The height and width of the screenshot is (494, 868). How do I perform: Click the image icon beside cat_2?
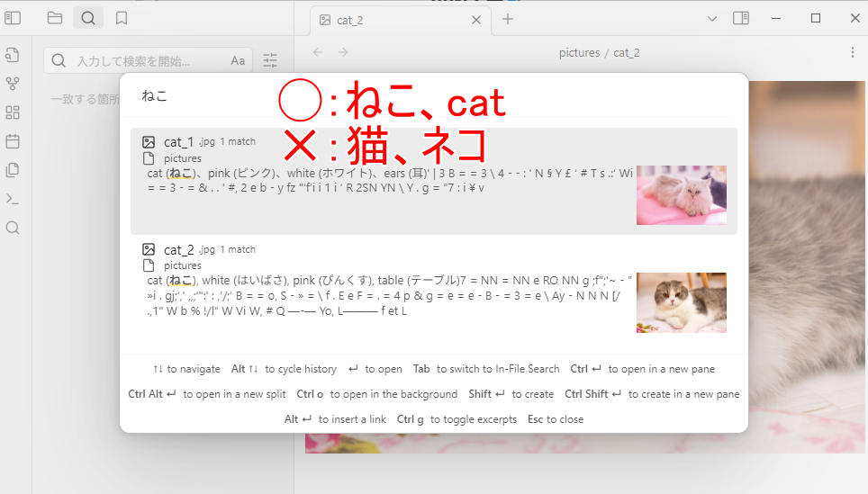coord(149,249)
